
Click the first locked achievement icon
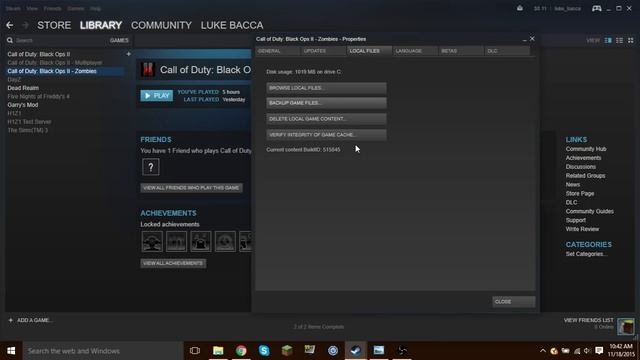(x=152, y=241)
